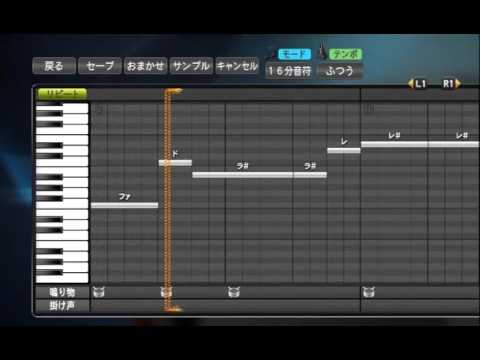Image resolution: width=480 pixels, height=360 pixels.
Task: Select the レ note bar
Action: point(344,151)
